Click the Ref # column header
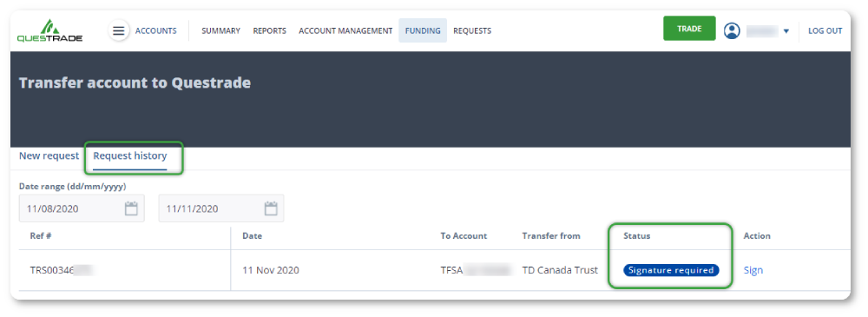The height and width of the screenshot is (317, 868). (x=41, y=236)
